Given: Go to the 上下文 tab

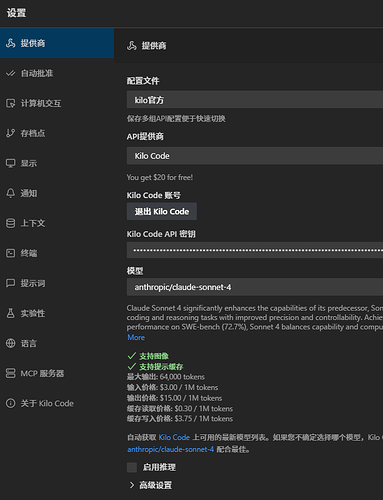Looking at the screenshot, I should 57,223.
